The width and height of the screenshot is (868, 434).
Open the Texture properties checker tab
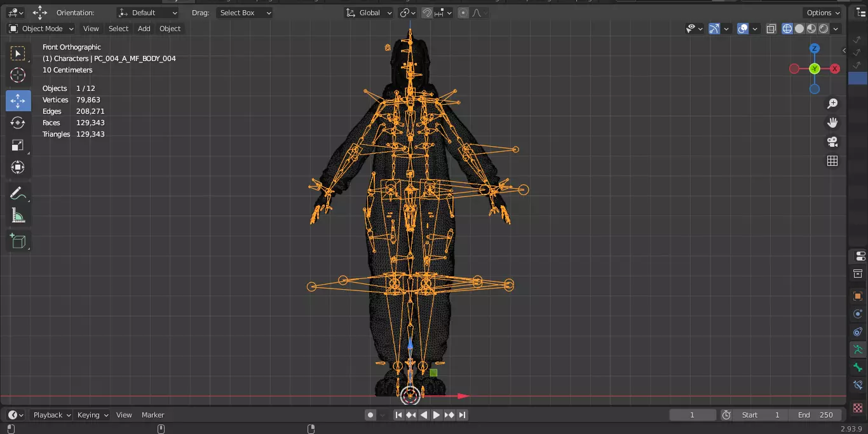(858, 407)
